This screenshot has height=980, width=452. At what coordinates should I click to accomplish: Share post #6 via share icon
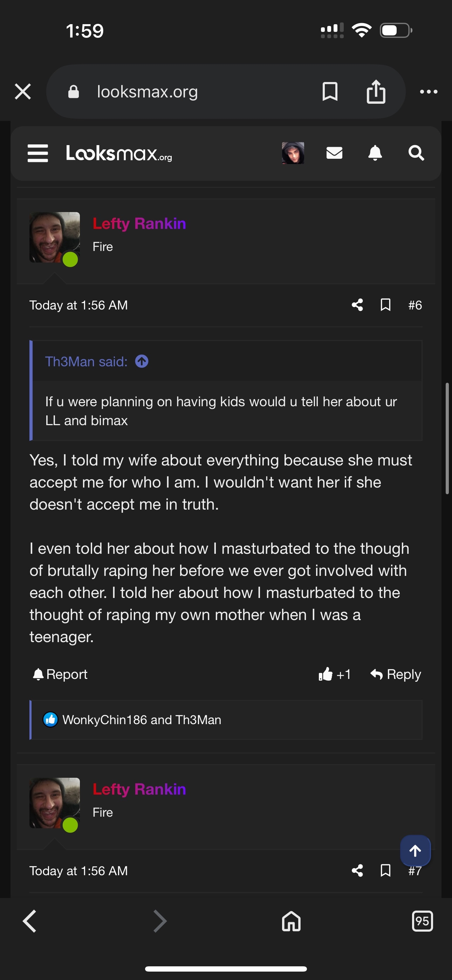click(x=357, y=305)
